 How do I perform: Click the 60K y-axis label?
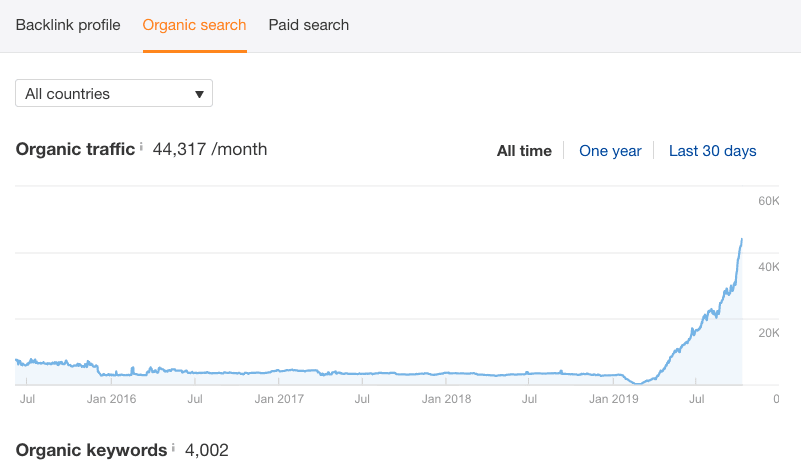[768, 202]
